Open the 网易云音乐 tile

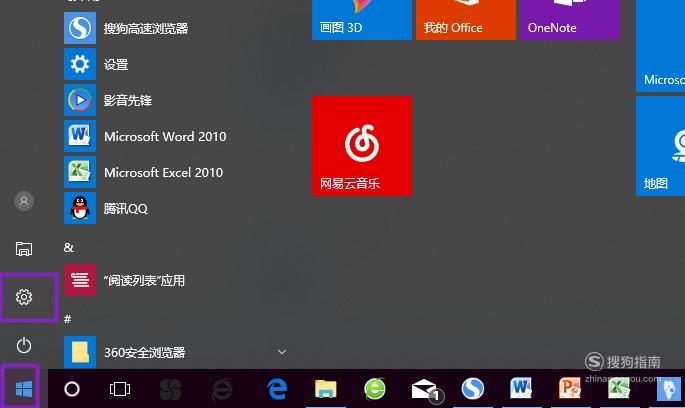tap(362, 146)
